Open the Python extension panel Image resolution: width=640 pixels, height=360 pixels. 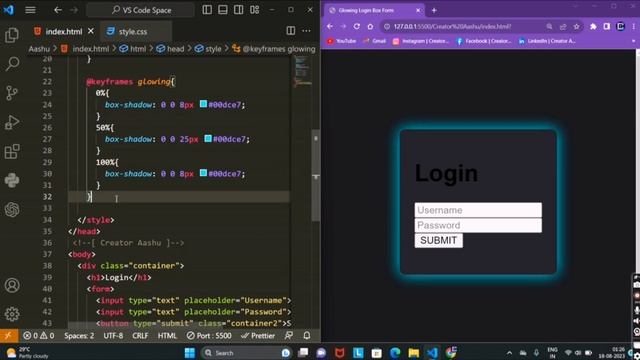click(x=12, y=180)
